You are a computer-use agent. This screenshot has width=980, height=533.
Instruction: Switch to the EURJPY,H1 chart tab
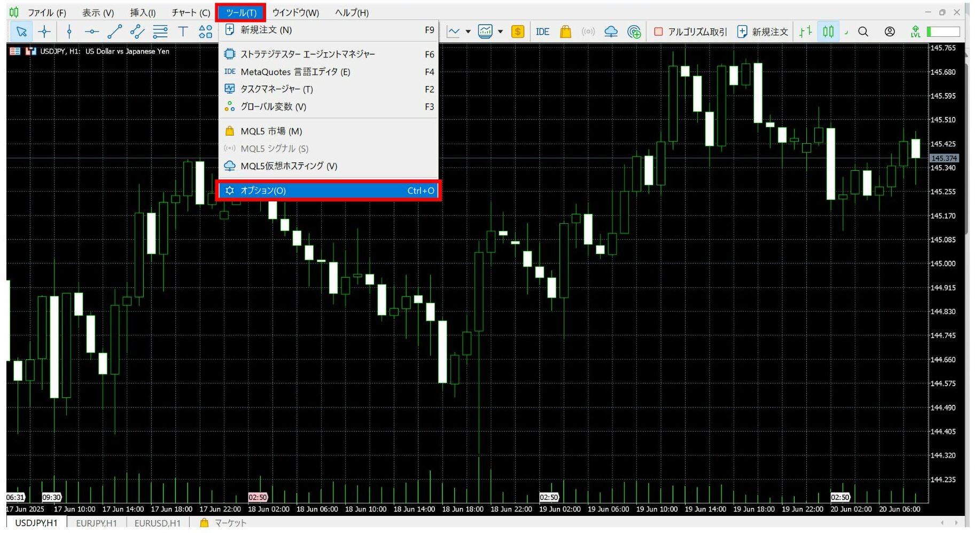[96, 523]
